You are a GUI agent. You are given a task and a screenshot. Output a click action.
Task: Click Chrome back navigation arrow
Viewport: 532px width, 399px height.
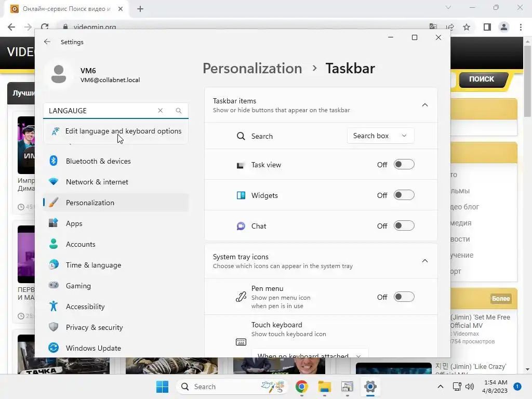tap(11, 27)
